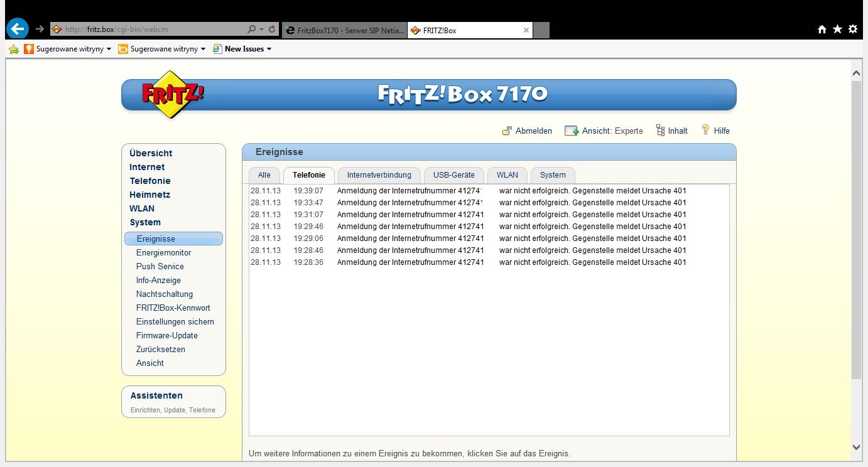Open the Hilfe link

tap(722, 131)
